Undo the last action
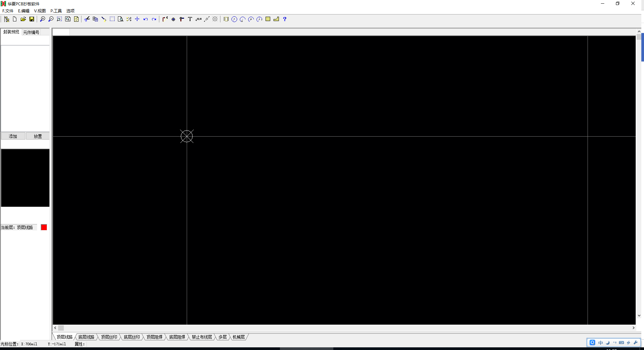 pos(146,19)
